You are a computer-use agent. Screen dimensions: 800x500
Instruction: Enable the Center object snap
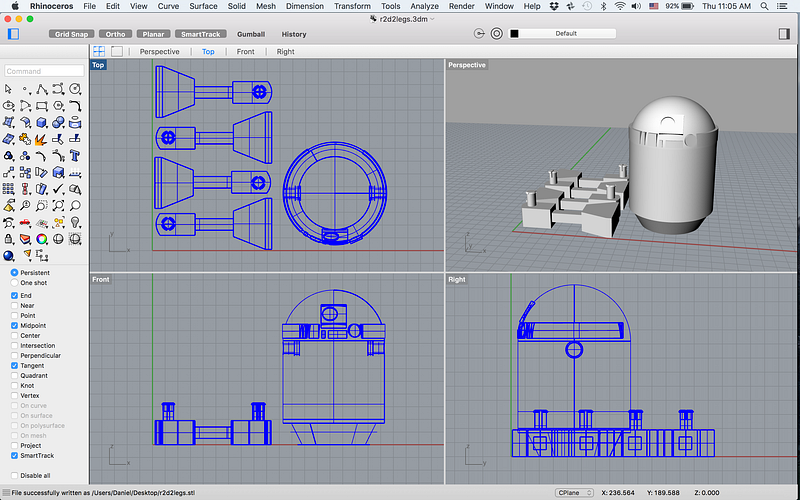[14, 336]
